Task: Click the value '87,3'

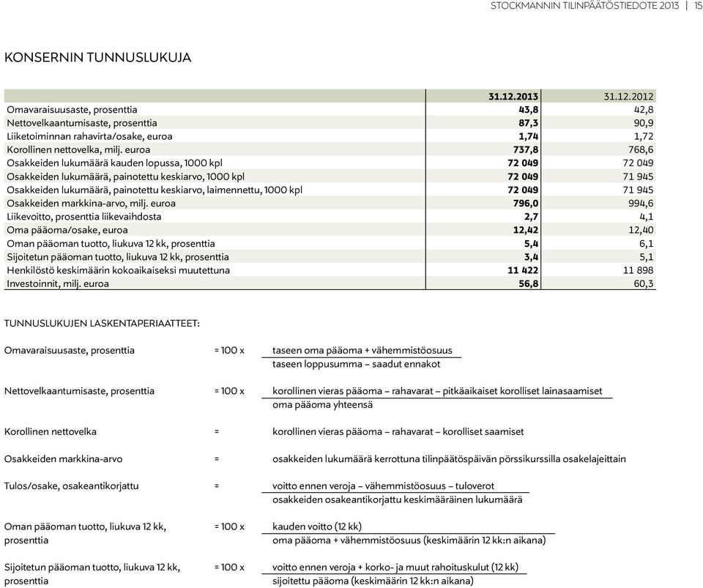Action: 529,123
